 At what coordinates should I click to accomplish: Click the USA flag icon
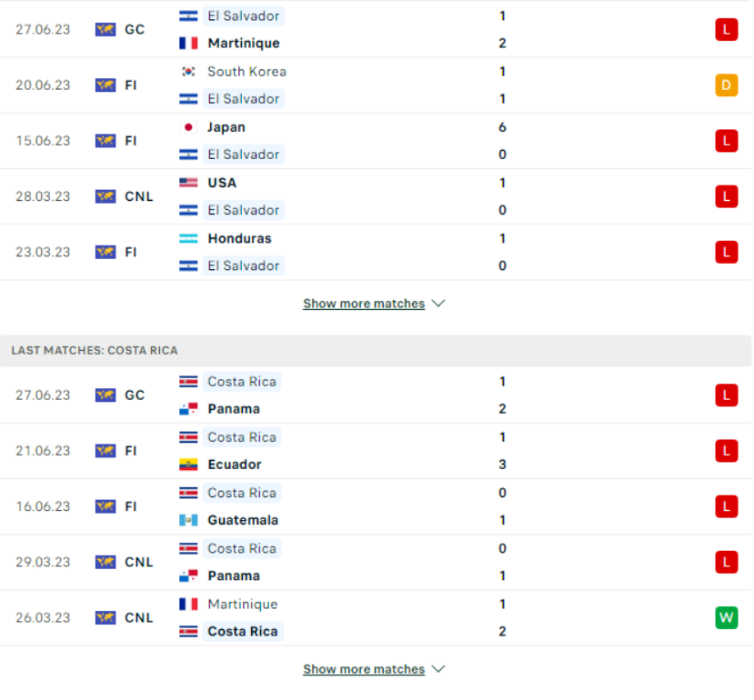(x=188, y=183)
